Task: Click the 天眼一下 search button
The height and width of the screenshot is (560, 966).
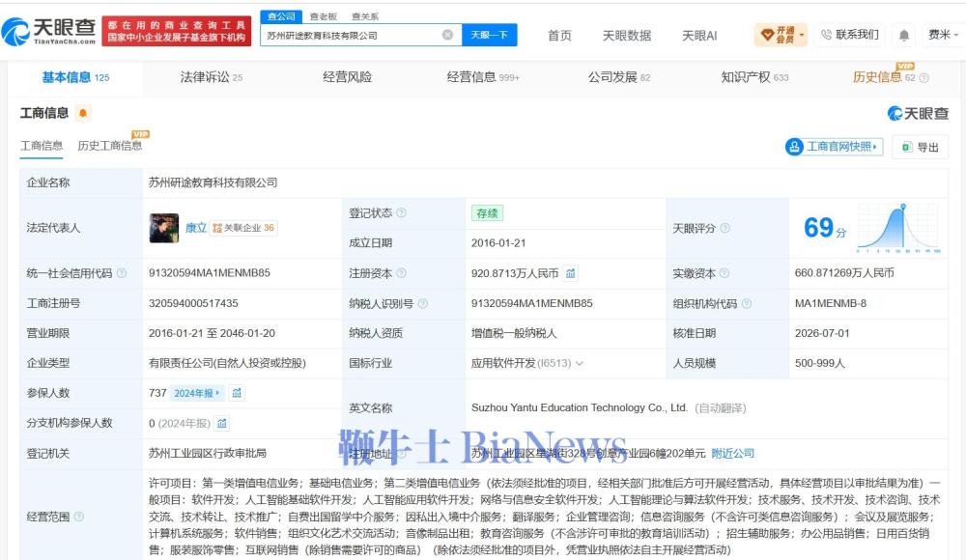Action: (x=489, y=35)
